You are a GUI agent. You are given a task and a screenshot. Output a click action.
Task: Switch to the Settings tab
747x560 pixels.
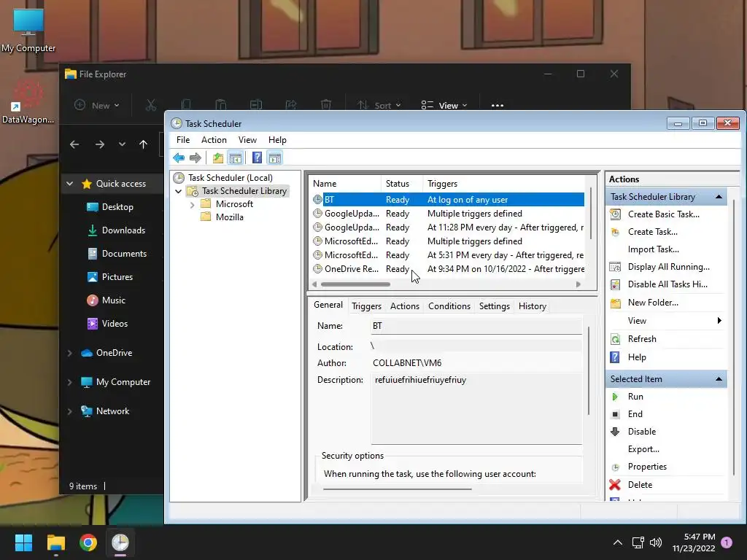pyautogui.click(x=494, y=306)
